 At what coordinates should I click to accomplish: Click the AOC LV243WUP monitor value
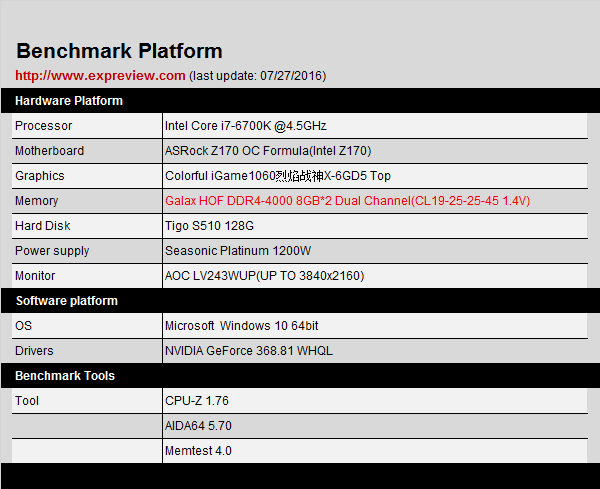(x=264, y=276)
